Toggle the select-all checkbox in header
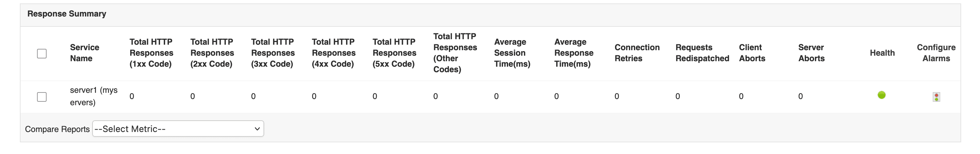Image resolution: width=980 pixels, height=154 pixels. [42, 53]
